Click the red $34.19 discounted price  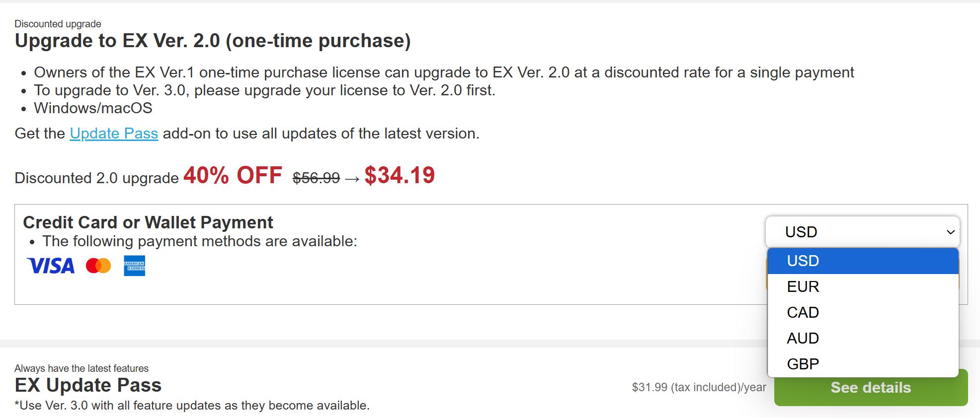click(x=400, y=175)
